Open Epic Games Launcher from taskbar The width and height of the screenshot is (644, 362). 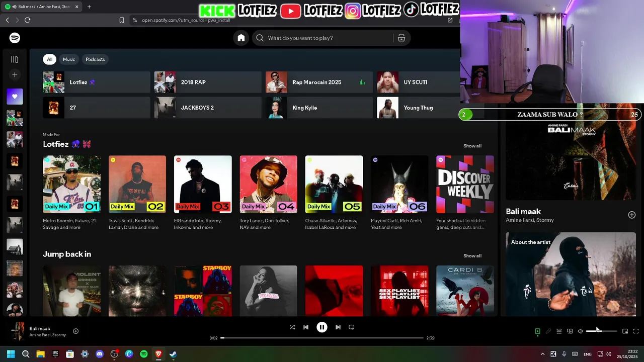click(x=55, y=354)
